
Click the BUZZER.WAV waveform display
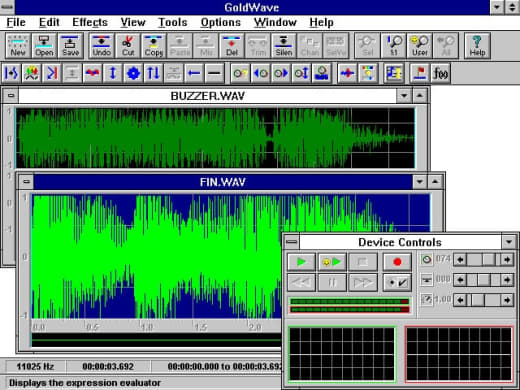[x=215, y=138]
